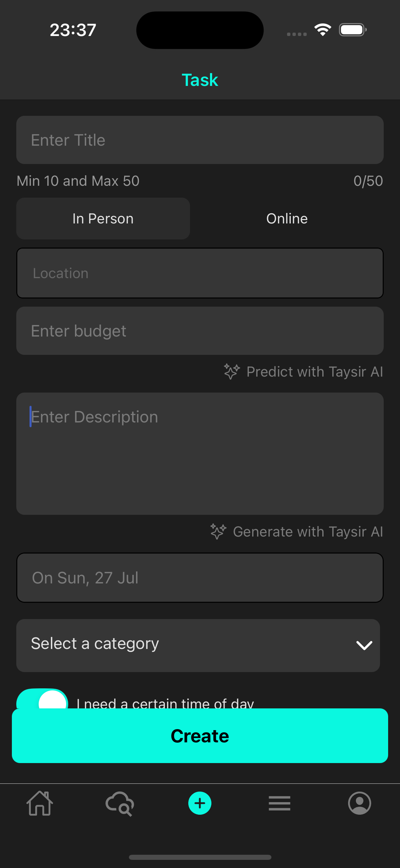Click the category dropdown chevron arrow
Image resolution: width=400 pixels, height=868 pixels.
364,645
